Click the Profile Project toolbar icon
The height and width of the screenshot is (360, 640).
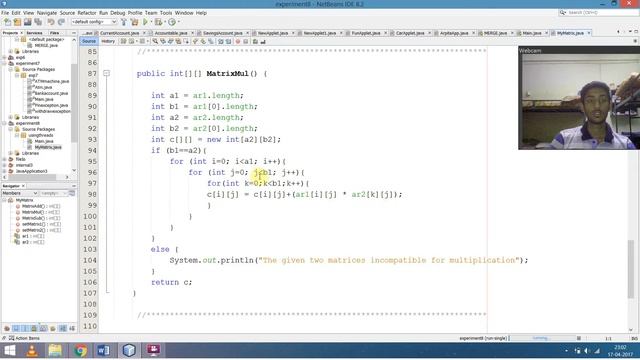[x=172, y=22]
